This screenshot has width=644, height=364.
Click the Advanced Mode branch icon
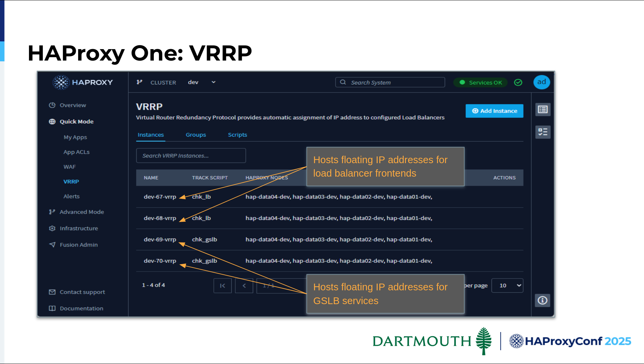coord(52,212)
